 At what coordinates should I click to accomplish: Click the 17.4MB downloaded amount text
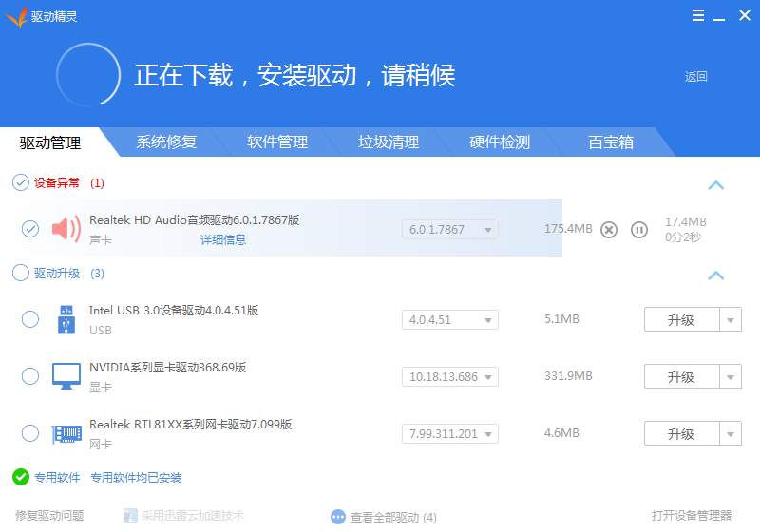pos(685,222)
